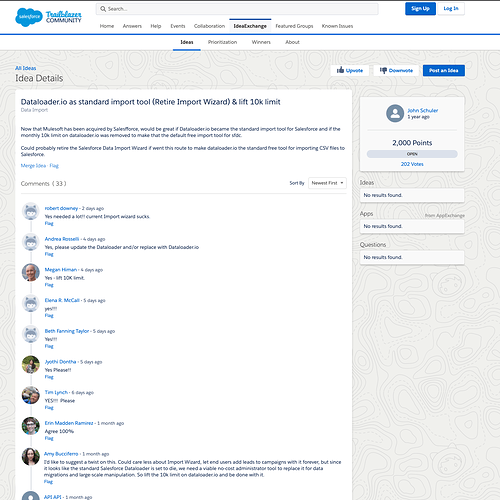Open the Events nav item
Image resolution: width=500 pixels, height=500 pixels.
(178, 26)
